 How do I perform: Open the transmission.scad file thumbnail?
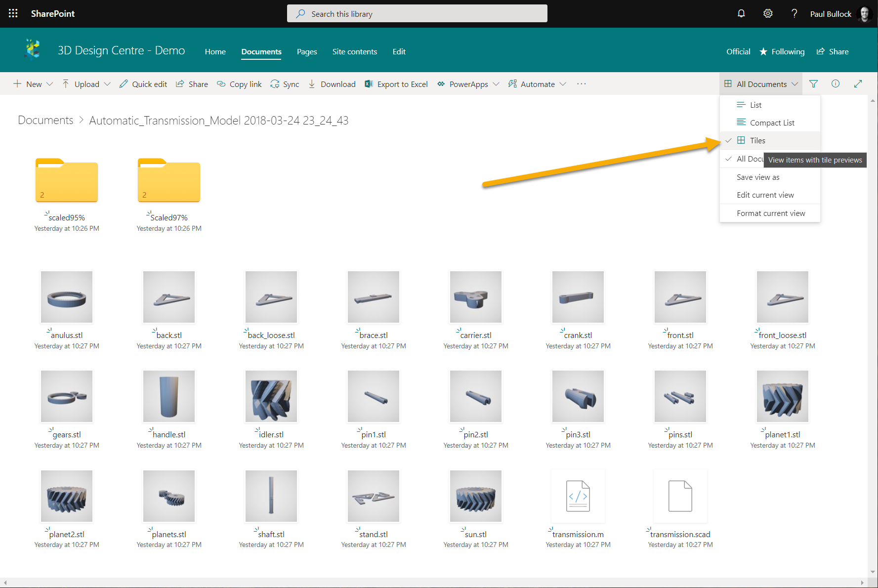click(680, 496)
